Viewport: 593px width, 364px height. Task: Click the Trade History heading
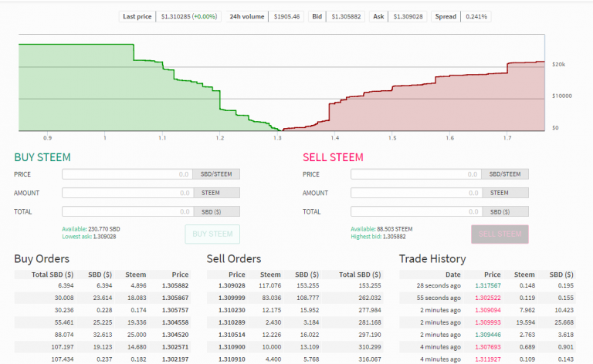tap(432, 258)
